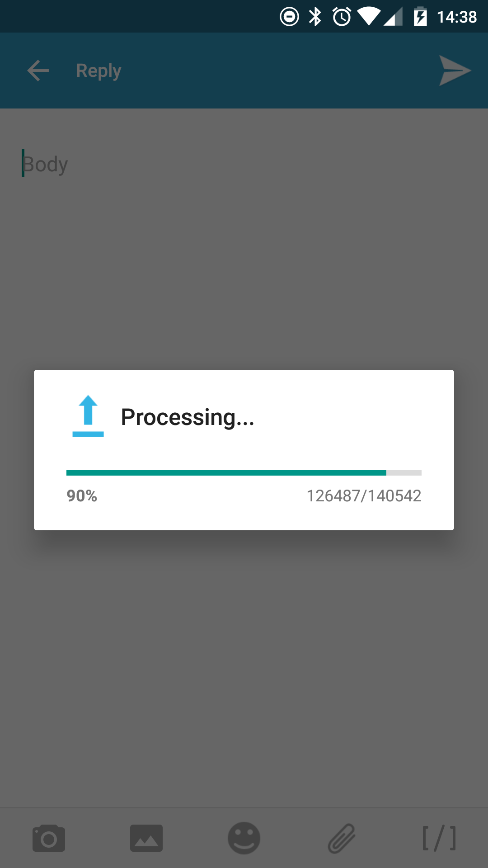The width and height of the screenshot is (488, 868).
Task: Focus the Body text field
Action: coord(244,164)
